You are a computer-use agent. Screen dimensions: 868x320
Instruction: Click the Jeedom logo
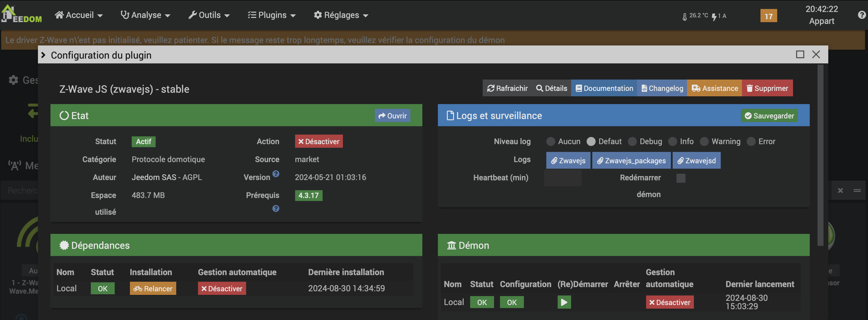click(x=21, y=14)
